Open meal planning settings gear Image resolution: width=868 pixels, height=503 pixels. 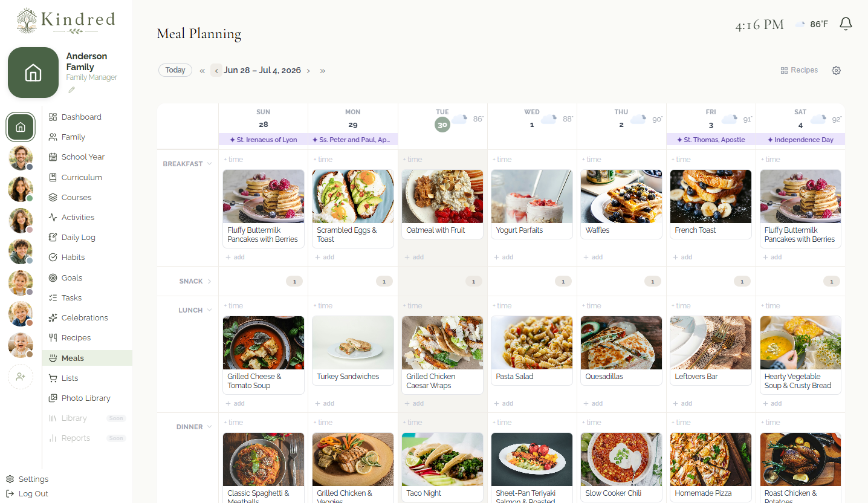[x=836, y=70]
